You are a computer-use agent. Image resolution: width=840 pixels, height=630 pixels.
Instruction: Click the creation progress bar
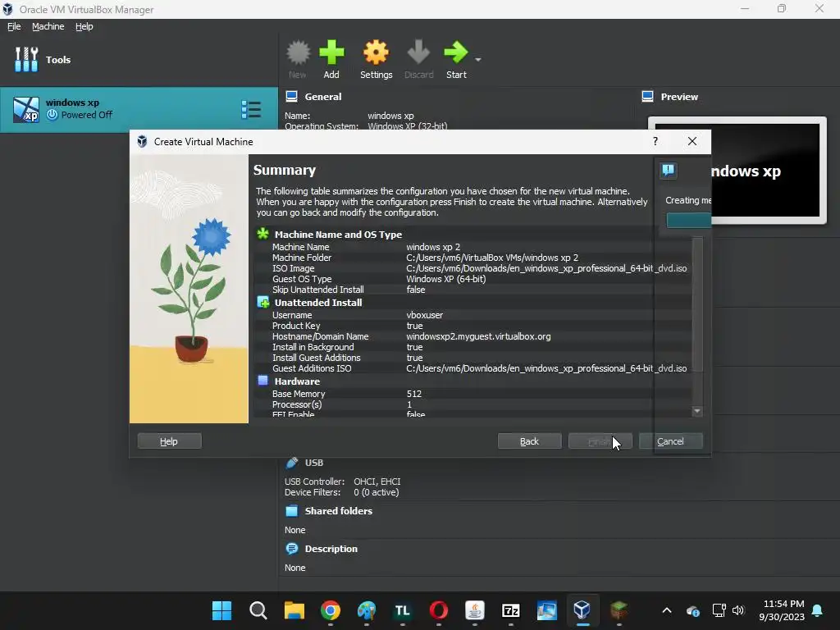pyautogui.click(x=688, y=220)
